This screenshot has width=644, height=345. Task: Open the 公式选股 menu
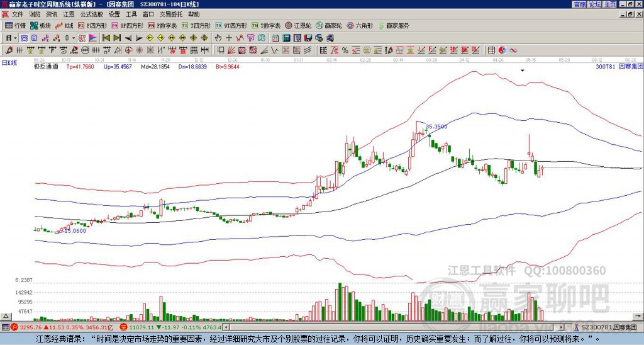click(92, 14)
